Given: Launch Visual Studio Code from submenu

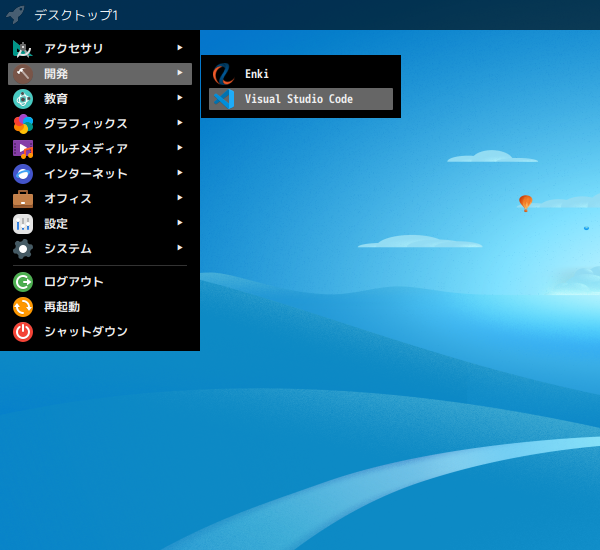Looking at the screenshot, I should pyautogui.click(x=301, y=99).
